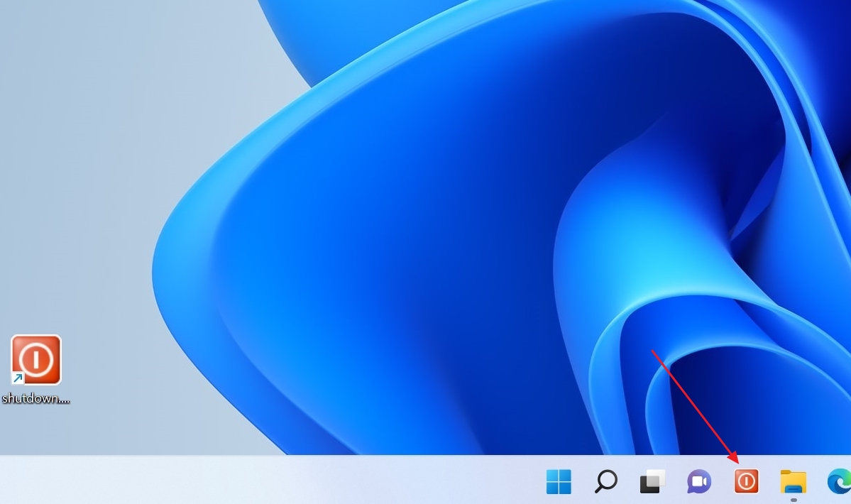
Task: Launch Microsoft Edge from taskbar
Action: 839,482
